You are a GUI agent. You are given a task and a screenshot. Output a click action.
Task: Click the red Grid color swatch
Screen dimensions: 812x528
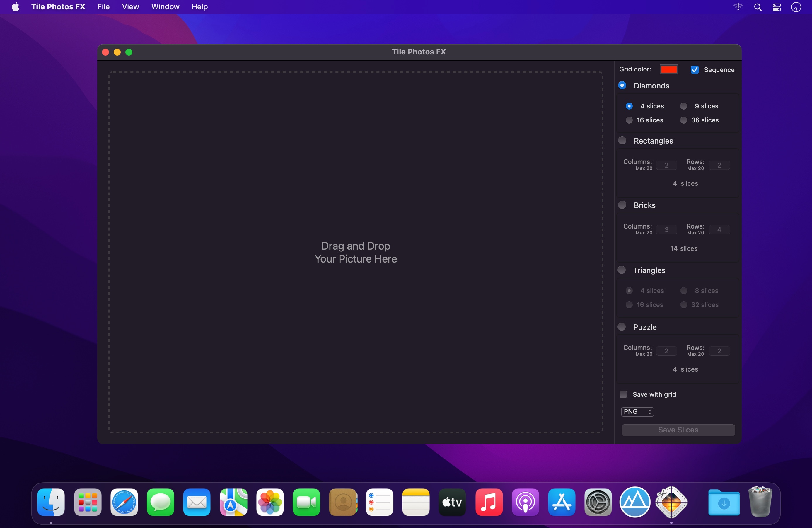point(669,70)
